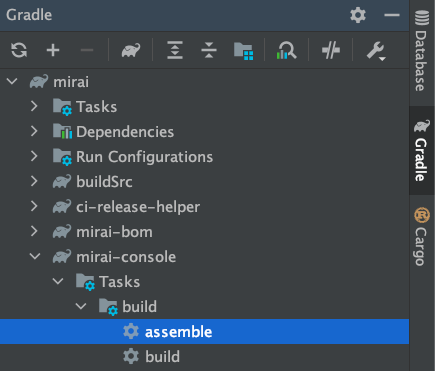435x371 pixels.
Task: Select the "Run Configurations" label
Action: click(x=144, y=157)
